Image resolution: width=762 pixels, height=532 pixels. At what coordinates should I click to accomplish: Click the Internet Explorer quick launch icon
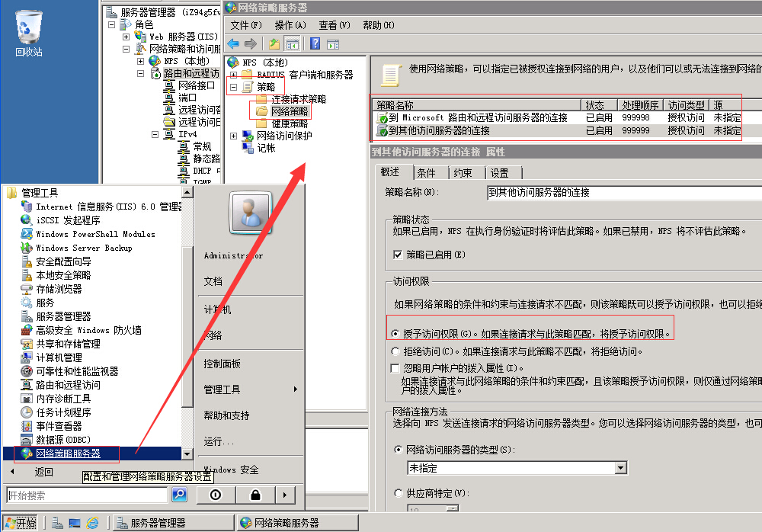pyautogui.click(x=92, y=523)
